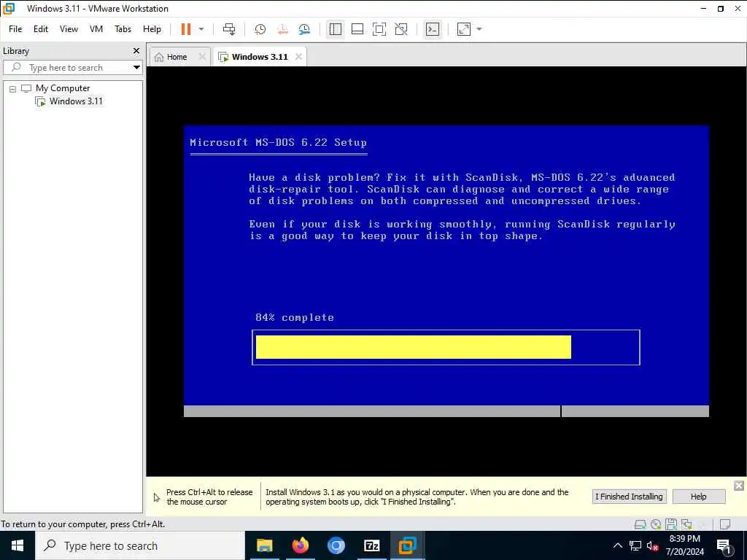Open Firefox from the taskbar

coord(300,545)
